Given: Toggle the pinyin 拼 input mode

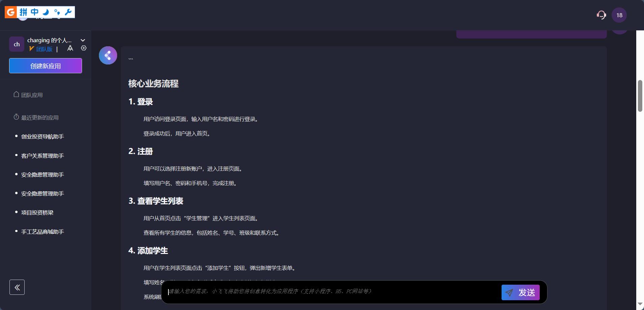Looking at the screenshot, I should click(23, 12).
